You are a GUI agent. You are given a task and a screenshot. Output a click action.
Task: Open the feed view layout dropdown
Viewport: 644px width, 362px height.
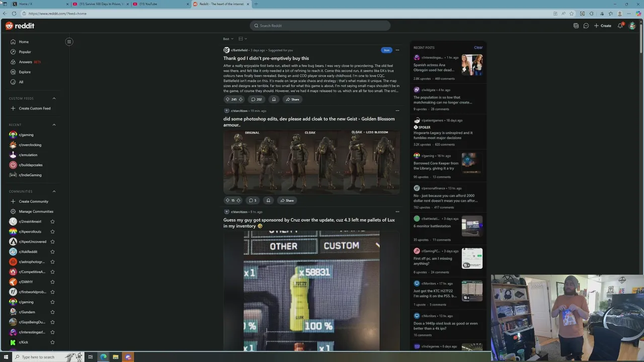243,39
